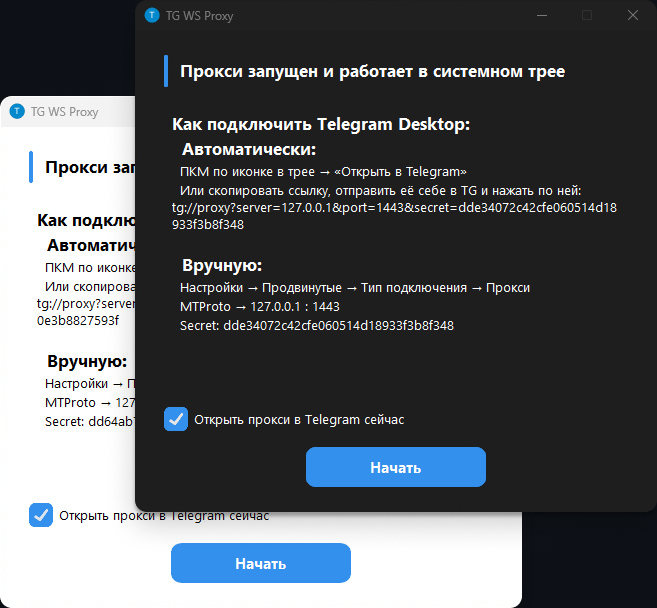This screenshot has height=608, width=657.
Task: Click 'Как подключить Telegram Desktop:' heading
Action: [x=321, y=124]
